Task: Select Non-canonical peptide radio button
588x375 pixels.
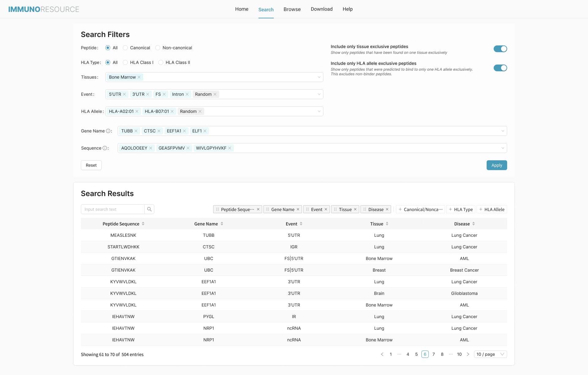Action: [x=158, y=48]
